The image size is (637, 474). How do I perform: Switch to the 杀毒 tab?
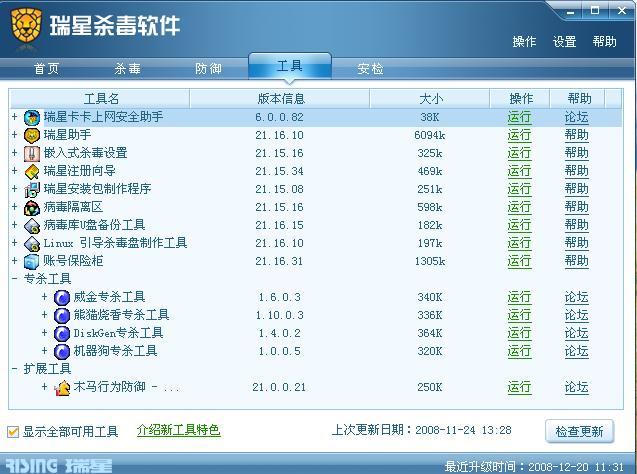pyautogui.click(x=128, y=69)
